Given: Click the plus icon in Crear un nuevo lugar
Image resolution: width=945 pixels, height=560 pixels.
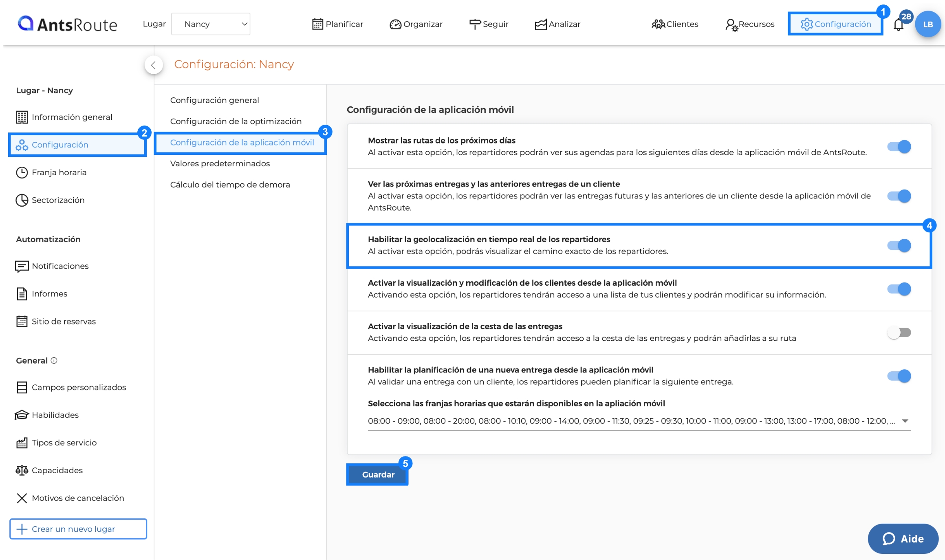Looking at the screenshot, I should pos(22,529).
